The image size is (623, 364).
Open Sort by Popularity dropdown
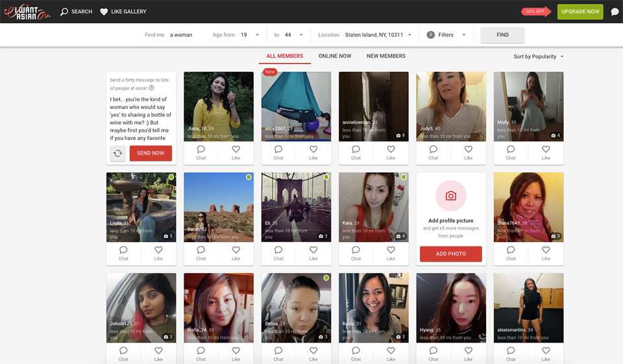(x=538, y=56)
